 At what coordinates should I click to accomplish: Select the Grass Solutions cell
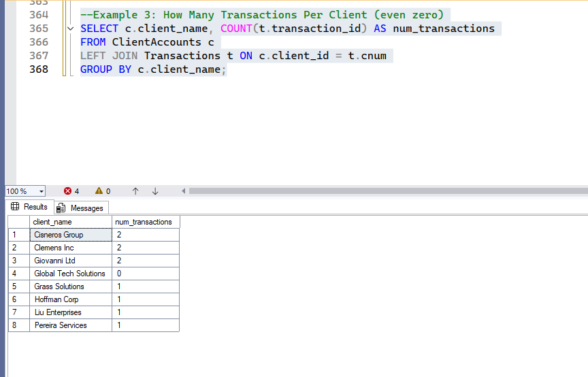[71, 286]
